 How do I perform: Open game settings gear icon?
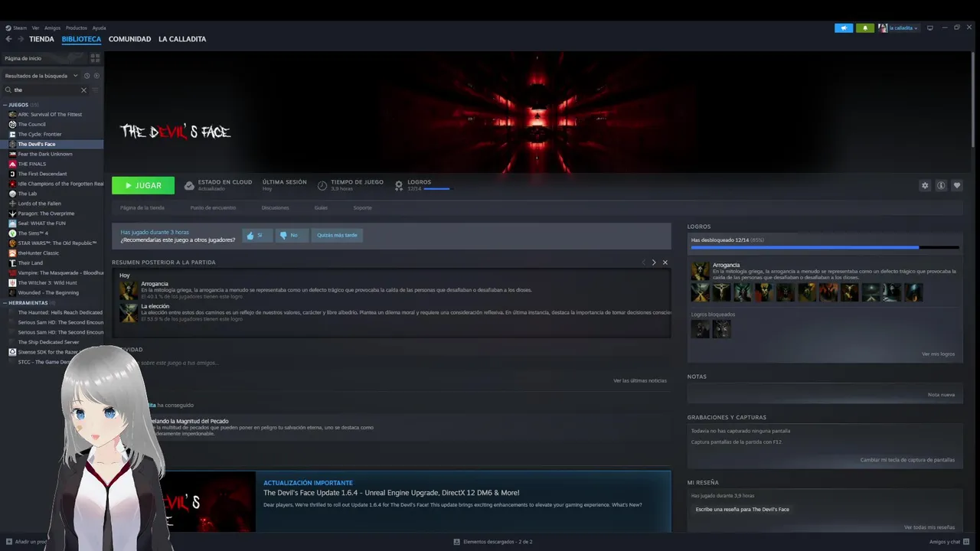point(925,185)
